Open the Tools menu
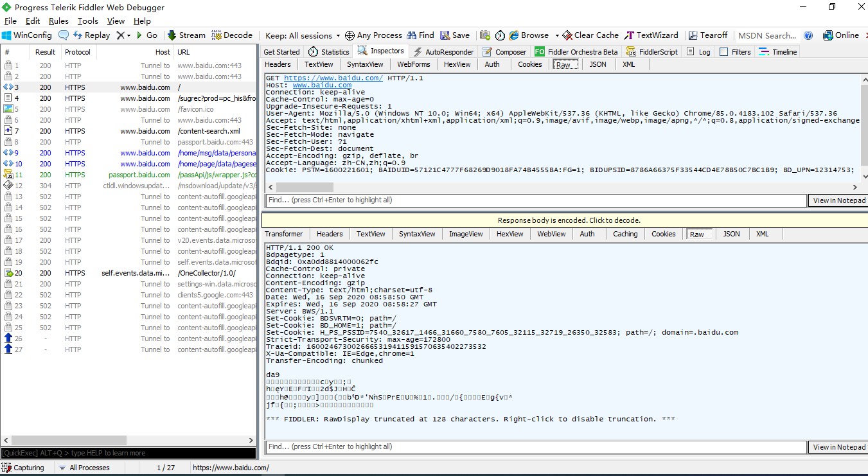868x476 pixels. pos(88,21)
